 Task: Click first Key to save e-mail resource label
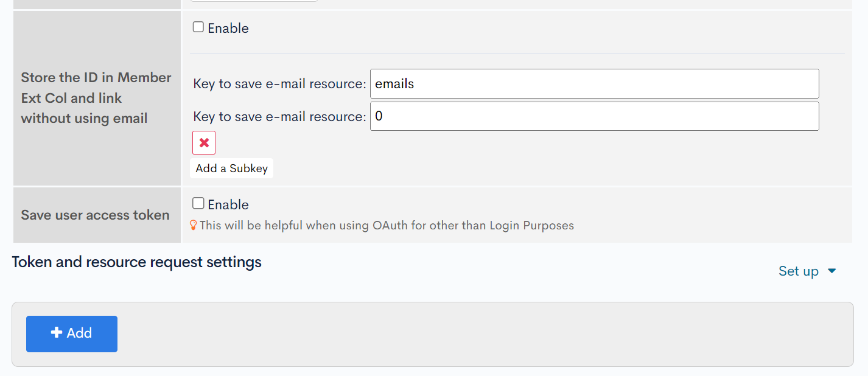click(279, 84)
